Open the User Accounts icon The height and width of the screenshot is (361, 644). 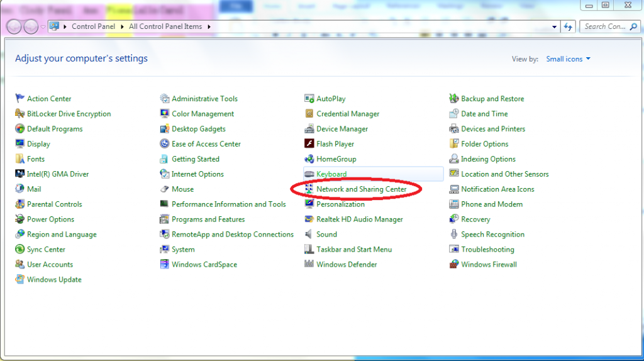[19, 265]
